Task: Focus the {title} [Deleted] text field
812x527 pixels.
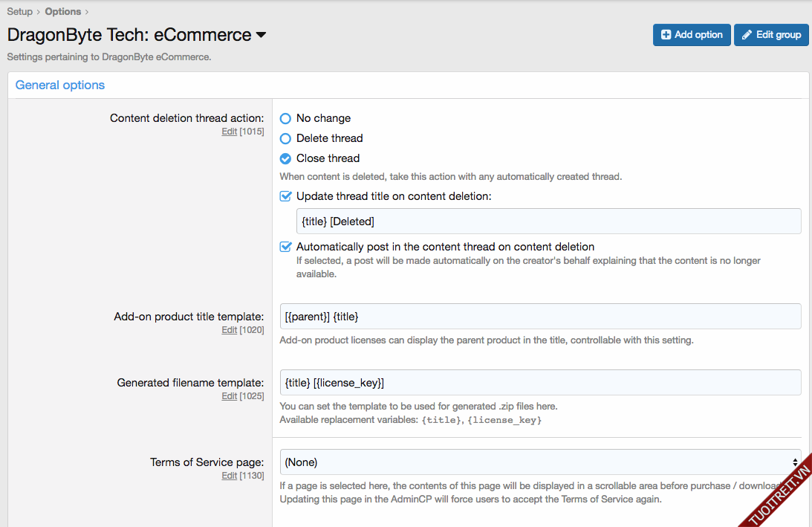Action: click(x=548, y=222)
